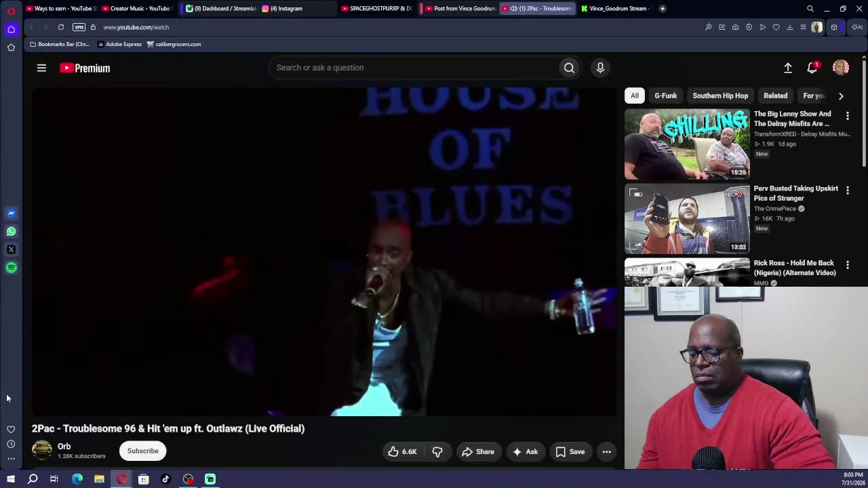The height and width of the screenshot is (488, 868).
Task: Go to YouTube Premium home logo
Action: click(85, 68)
